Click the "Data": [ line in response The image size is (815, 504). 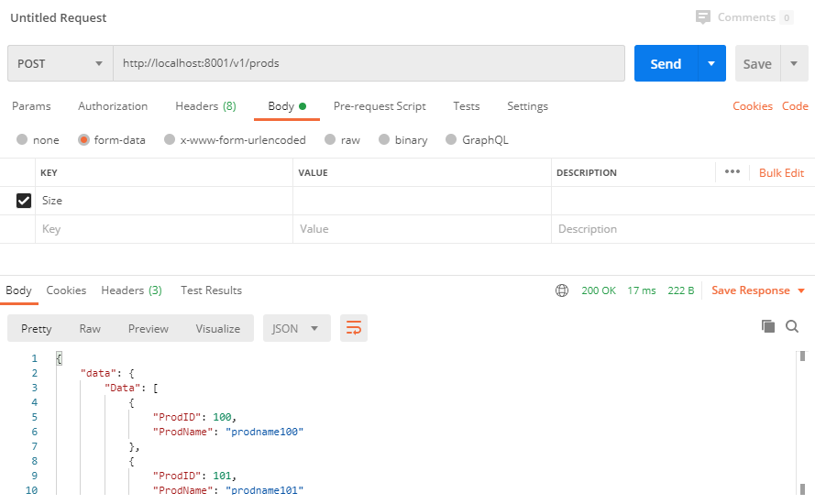pos(131,388)
